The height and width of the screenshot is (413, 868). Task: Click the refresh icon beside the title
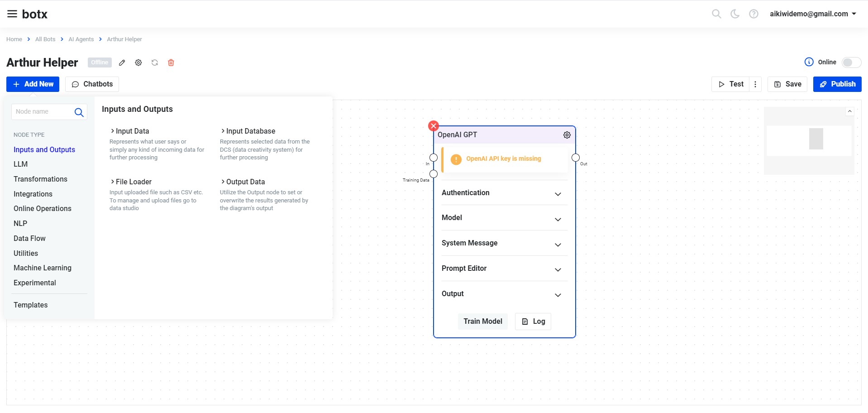pos(155,62)
